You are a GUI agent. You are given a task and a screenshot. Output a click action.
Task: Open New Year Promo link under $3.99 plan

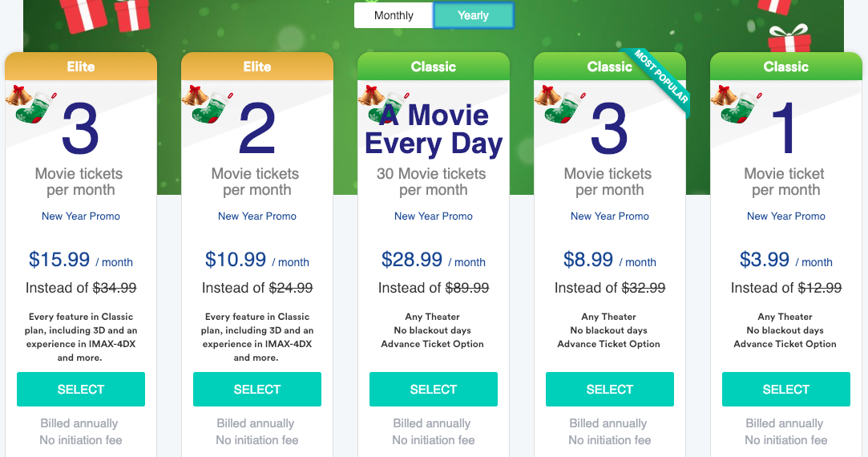pos(786,216)
